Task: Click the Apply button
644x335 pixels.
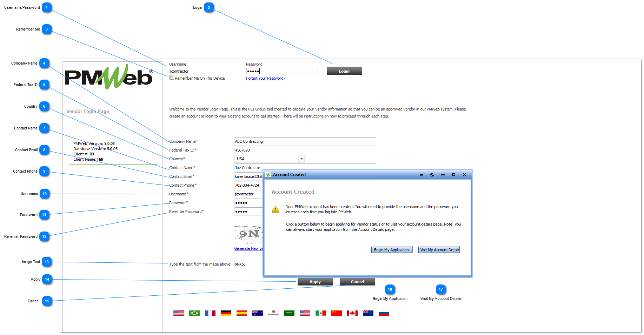Action: pyautogui.click(x=315, y=282)
